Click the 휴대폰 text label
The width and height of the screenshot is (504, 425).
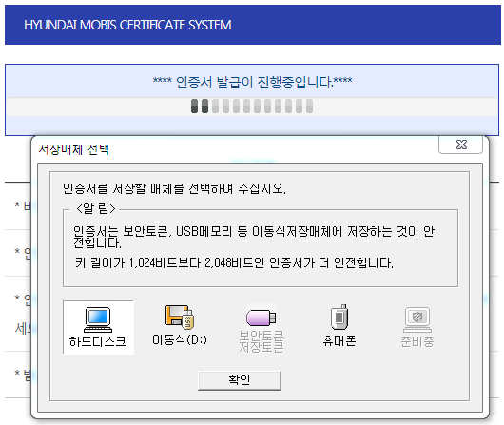tap(339, 340)
